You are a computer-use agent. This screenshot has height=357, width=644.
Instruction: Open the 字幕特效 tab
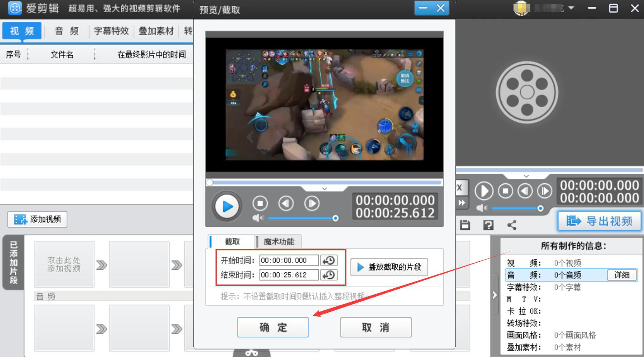coord(111,31)
